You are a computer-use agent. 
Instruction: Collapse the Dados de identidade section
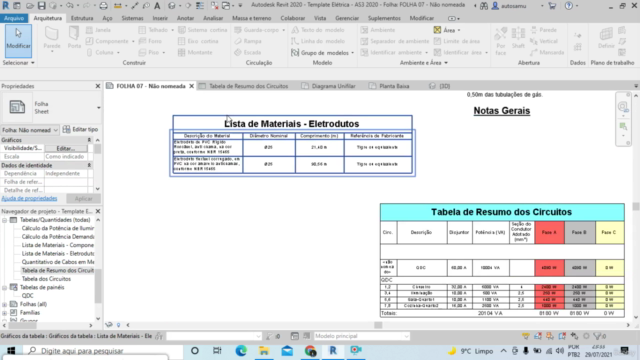pos(89,165)
